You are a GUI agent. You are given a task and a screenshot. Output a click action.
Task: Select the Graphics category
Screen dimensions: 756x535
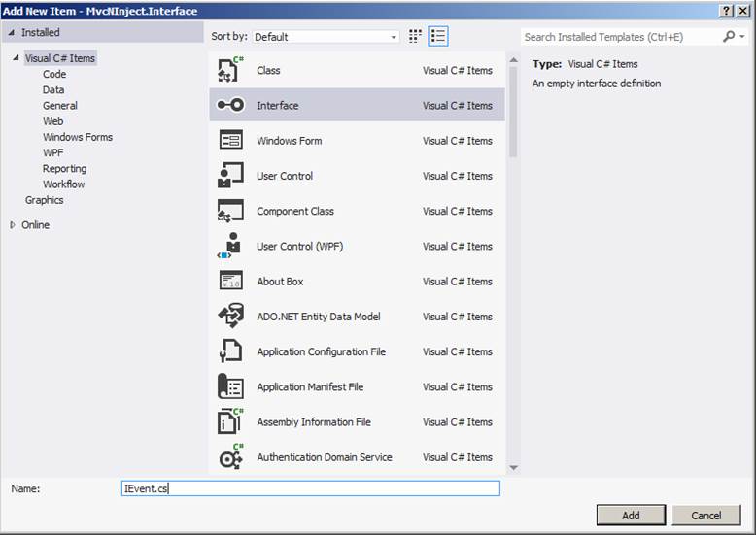click(44, 200)
